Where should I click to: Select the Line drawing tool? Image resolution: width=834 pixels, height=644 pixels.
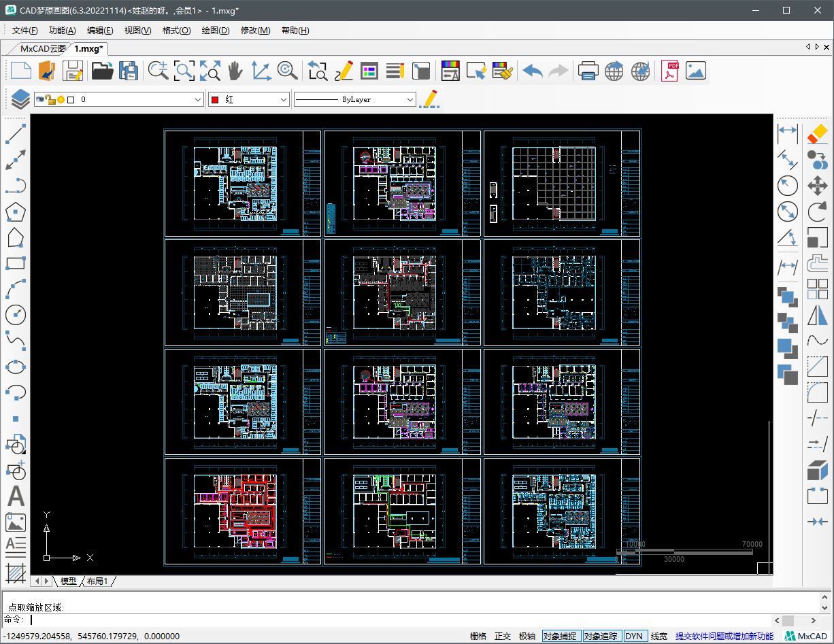point(16,134)
